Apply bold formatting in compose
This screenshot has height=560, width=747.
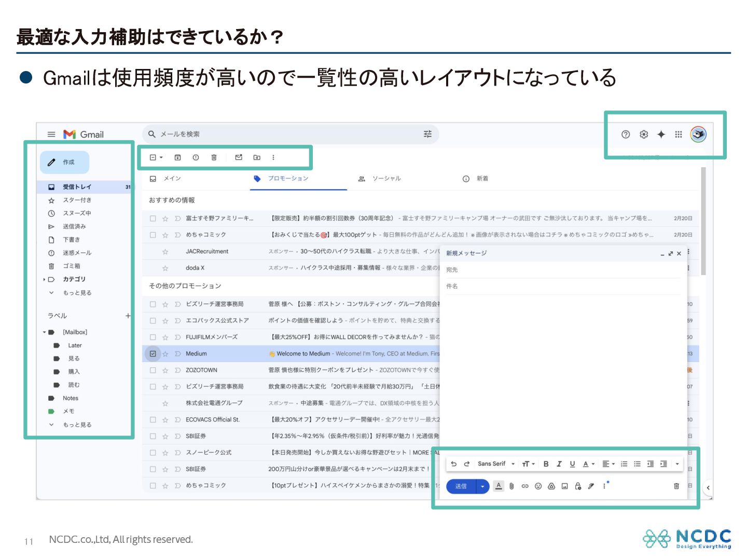[546, 464]
